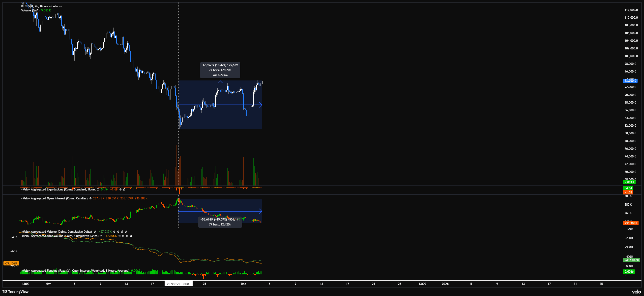Click the green 0.0046 funding rate tag
Viewport: 644px width, 296px height.
(x=629, y=271)
